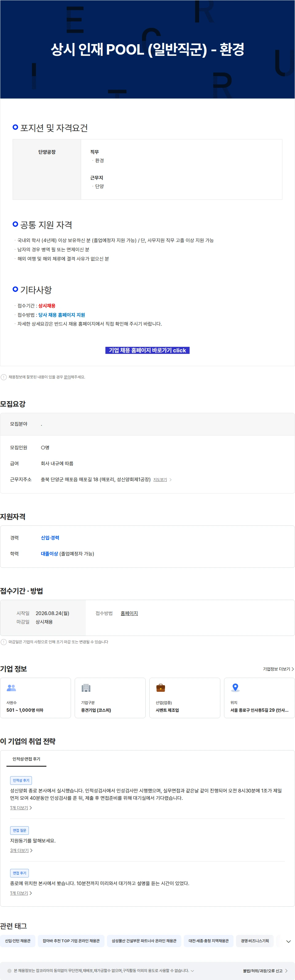
Task: Click the 상시채용 red text under 접수기간
Action: click(x=47, y=306)
